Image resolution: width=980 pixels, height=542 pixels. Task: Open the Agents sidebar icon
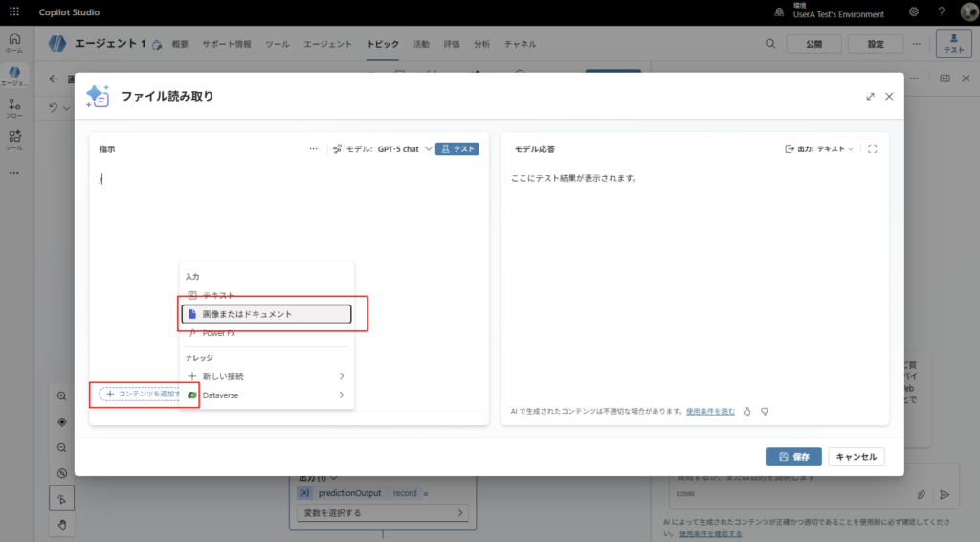[x=14, y=77]
